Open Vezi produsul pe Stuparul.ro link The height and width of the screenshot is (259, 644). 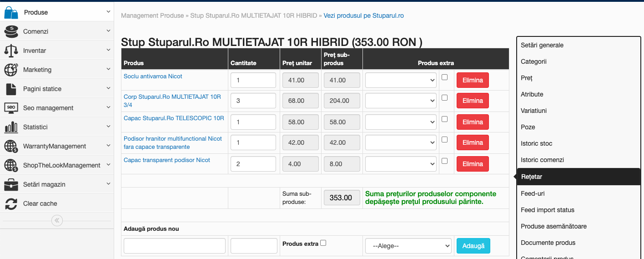click(x=363, y=15)
